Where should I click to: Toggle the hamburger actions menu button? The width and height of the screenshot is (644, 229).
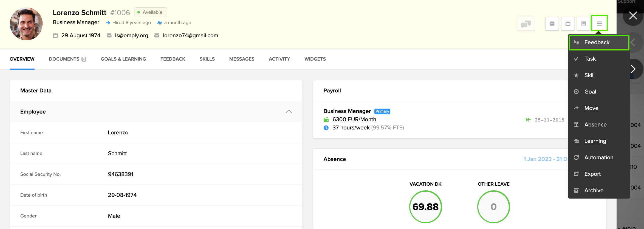599,24
